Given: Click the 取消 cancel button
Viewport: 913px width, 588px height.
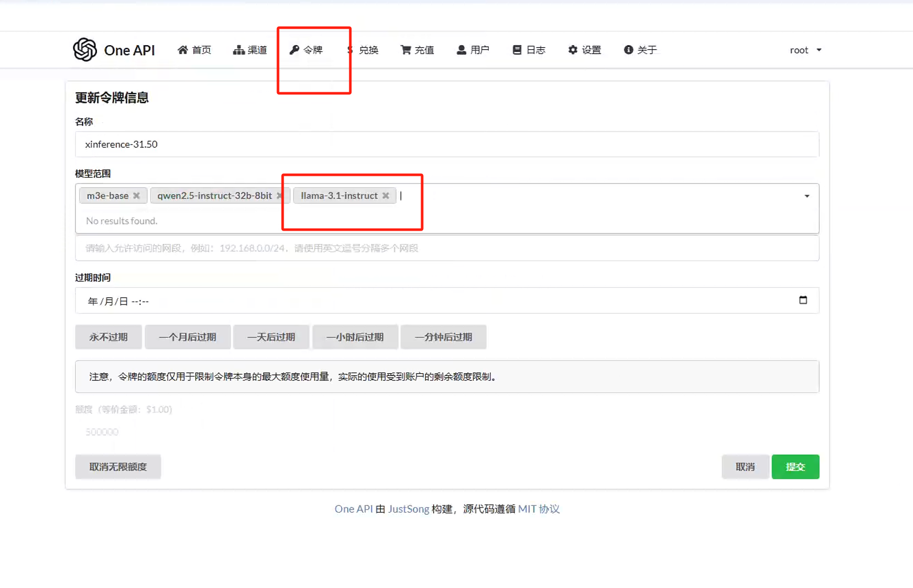Looking at the screenshot, I should point(745,467).
